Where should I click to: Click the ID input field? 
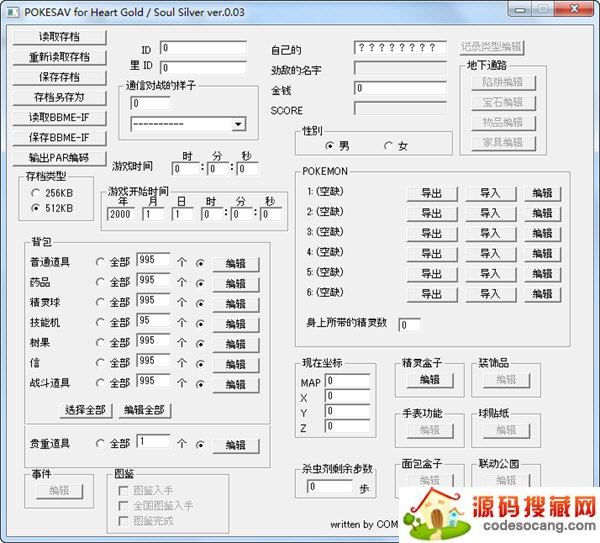click(203, 48)
